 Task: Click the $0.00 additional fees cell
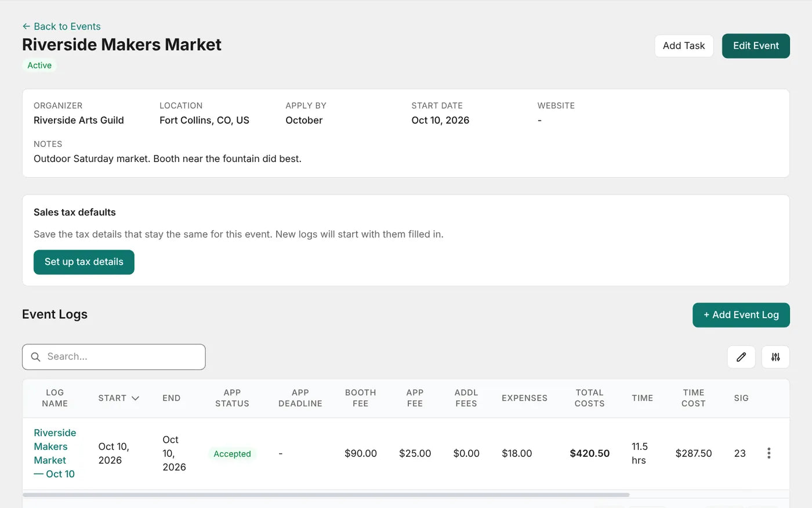click(x=466, y=453)
